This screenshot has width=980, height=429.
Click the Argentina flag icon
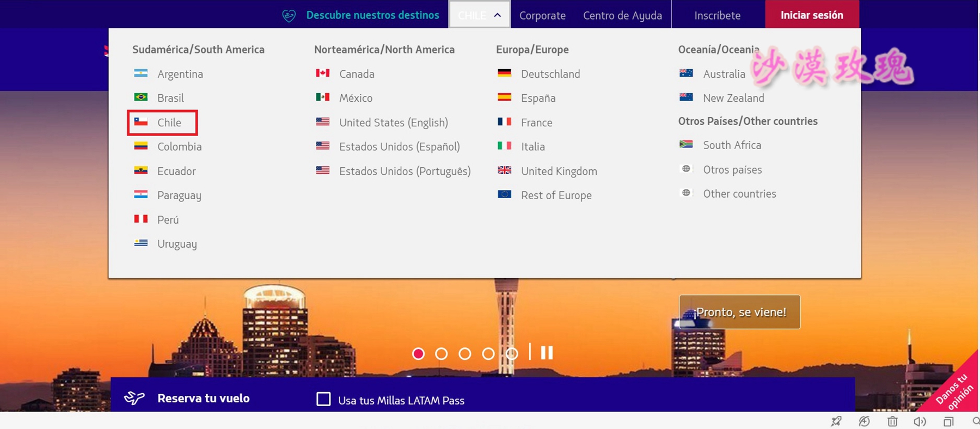[141, 73]
